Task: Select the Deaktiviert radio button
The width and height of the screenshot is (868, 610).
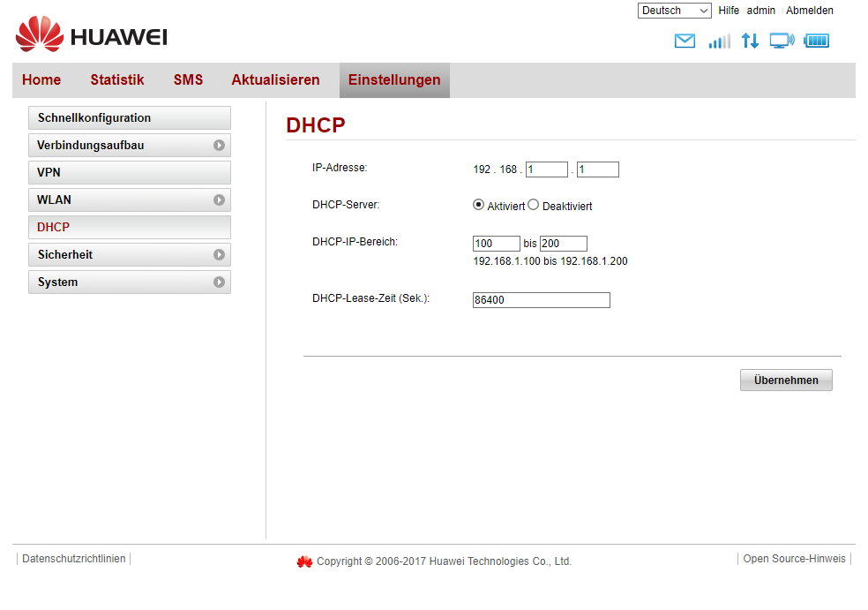Action: click(x=533, y=205)
